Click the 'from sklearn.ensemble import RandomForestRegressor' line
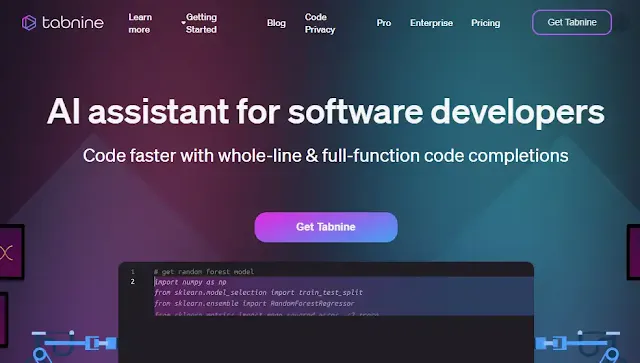Image resolution: width=640 pixels, height=363 pixels. (254, 303)
